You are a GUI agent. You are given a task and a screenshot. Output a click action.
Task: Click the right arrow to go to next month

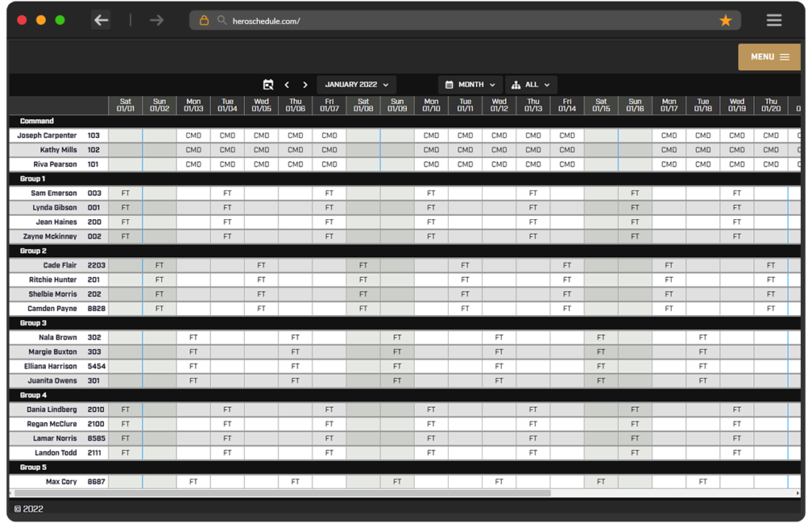(x=305, y=84)
